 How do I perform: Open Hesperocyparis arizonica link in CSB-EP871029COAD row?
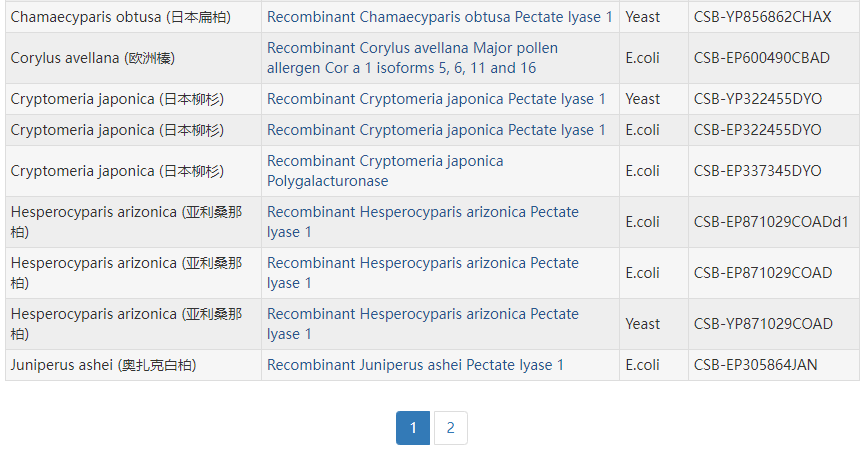422,273
